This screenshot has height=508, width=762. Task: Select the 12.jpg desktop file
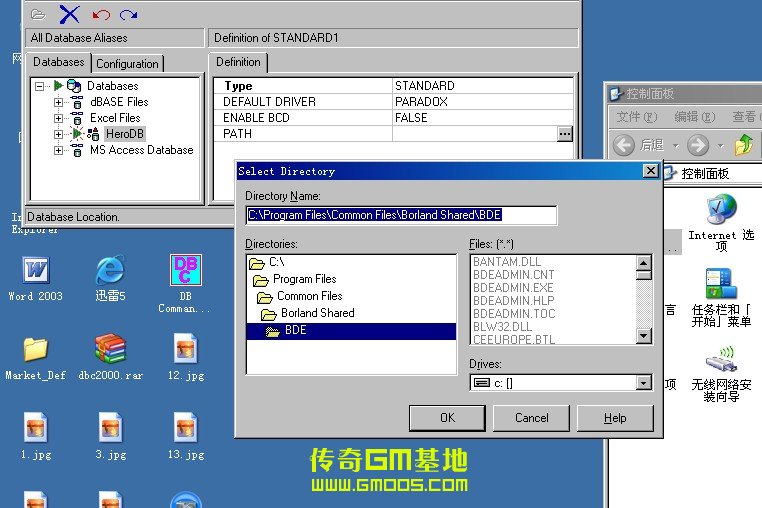click(x=186, y=348)
